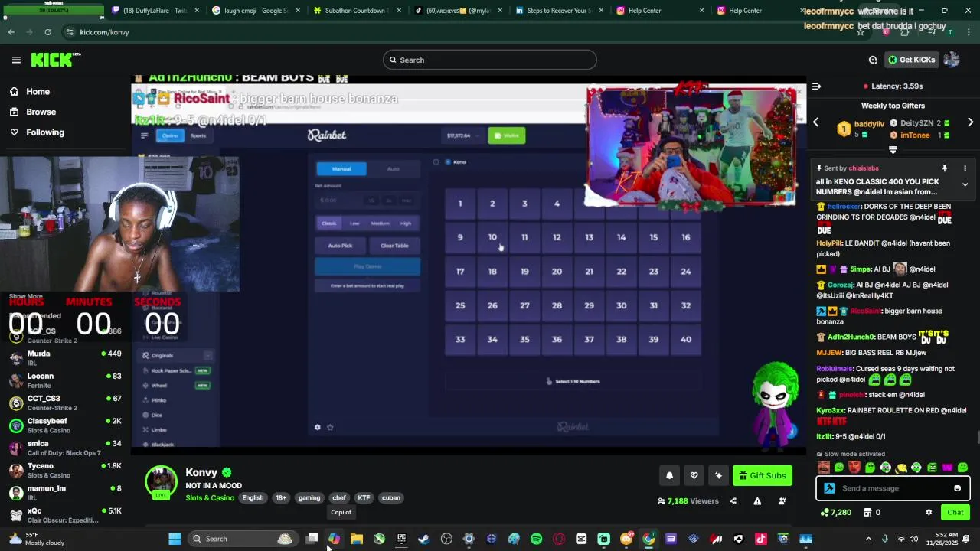
Task: Click the Slots & Casino category link
Action: point(210,497)
